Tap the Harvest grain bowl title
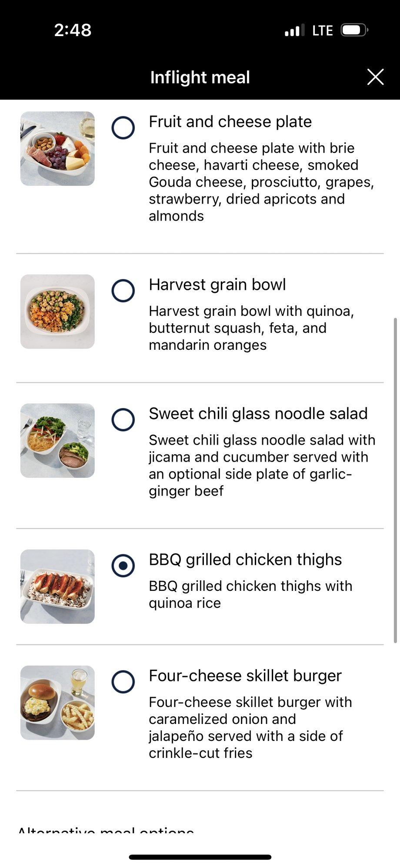Viewport: 400px width, 868px height. tap(217, 285)
